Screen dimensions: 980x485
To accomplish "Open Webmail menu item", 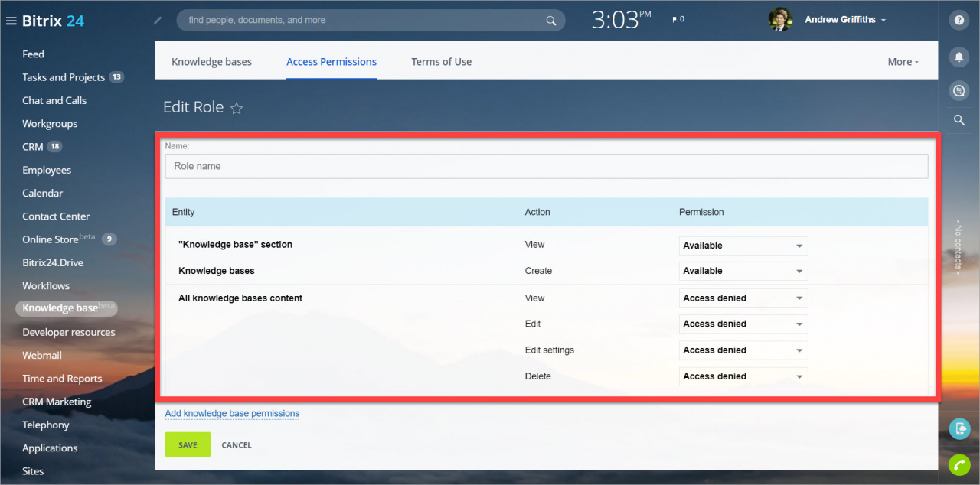I will coord(42,356).
